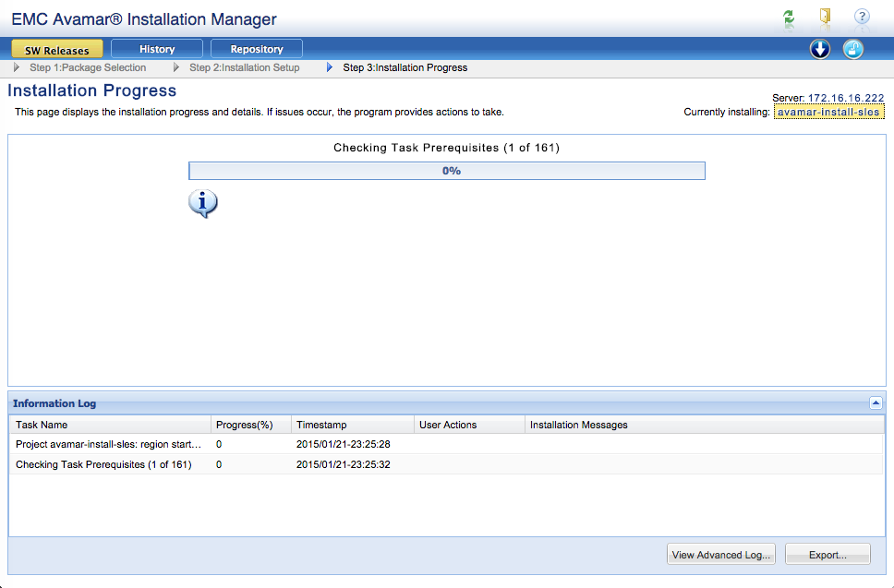Click the green refresh icon
Screen dimensions: 894x588
[788, 18]
